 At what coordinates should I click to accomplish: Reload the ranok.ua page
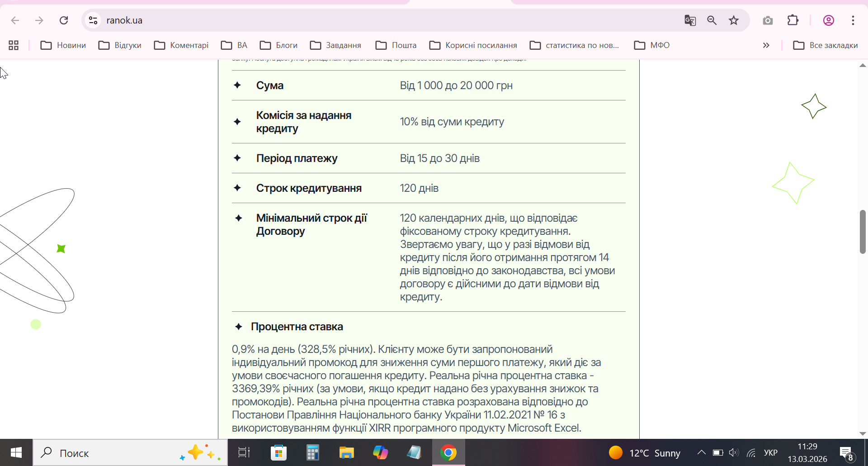[x=64, y=20]
